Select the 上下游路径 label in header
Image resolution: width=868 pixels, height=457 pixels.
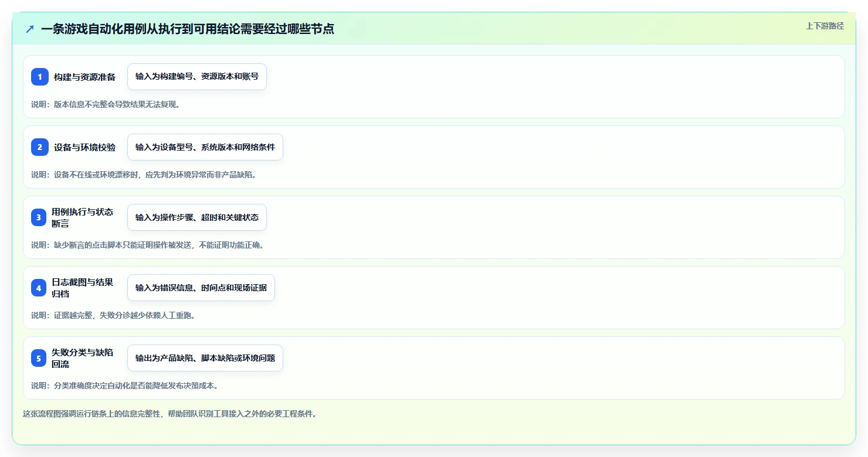click(825, 26)
